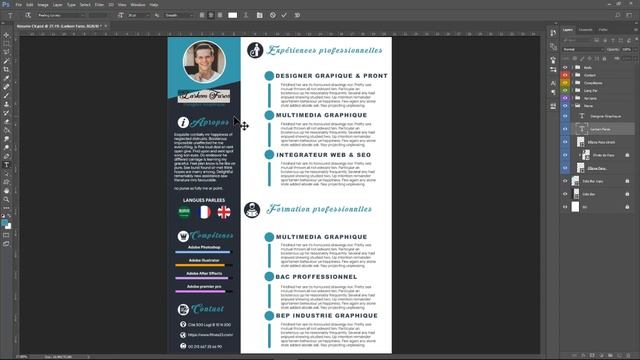Open the Image menu

click(43, 5)
